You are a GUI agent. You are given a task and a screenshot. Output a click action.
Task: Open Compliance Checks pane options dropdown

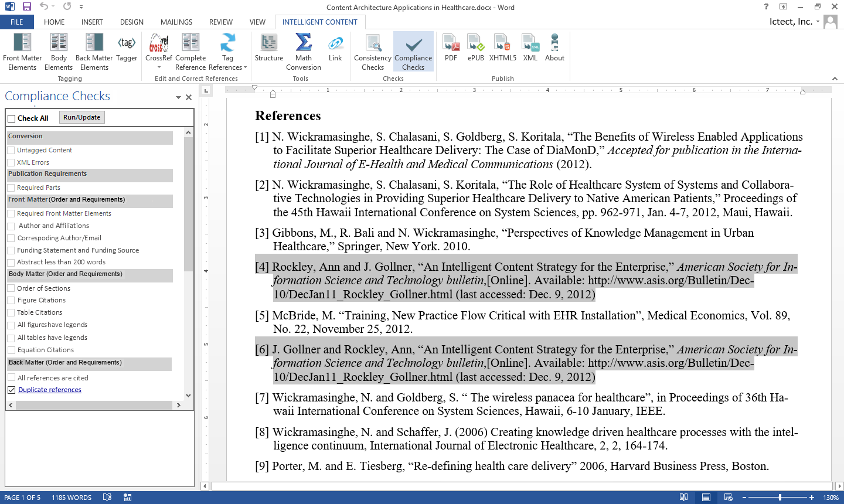(178, 97)
